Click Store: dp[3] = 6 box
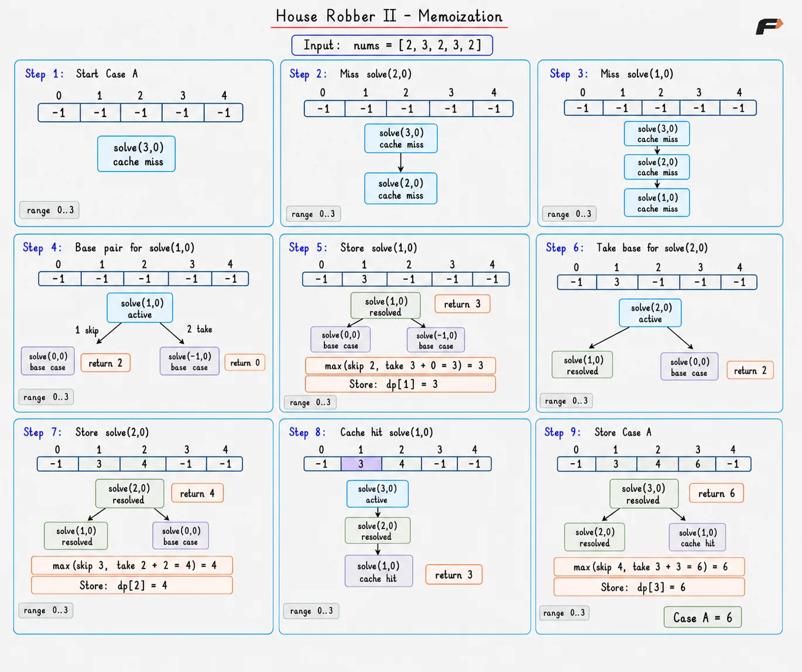Viewport: 802px width, 672px height. coord(649,587)
